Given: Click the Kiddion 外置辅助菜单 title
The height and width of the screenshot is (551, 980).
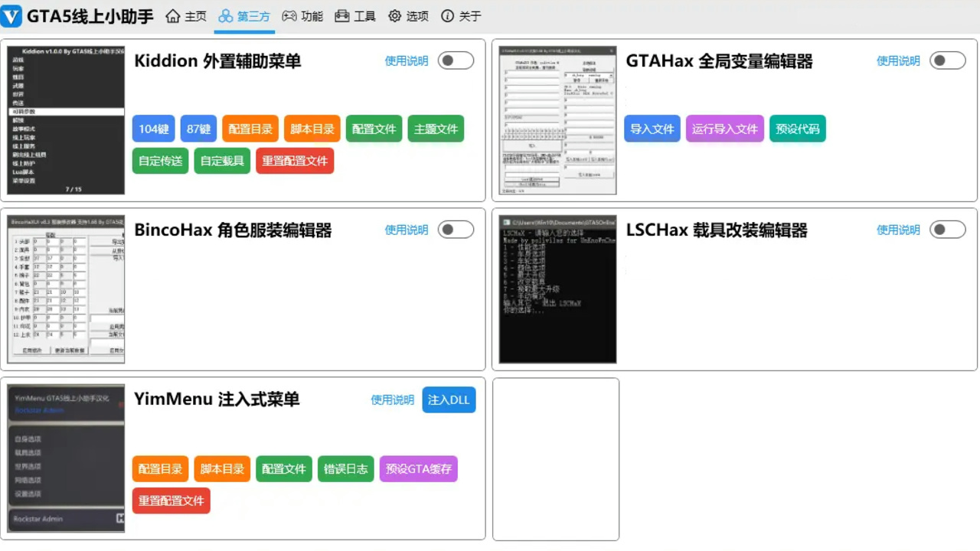Looking at the screenshot, I should [x=217, y=61].
